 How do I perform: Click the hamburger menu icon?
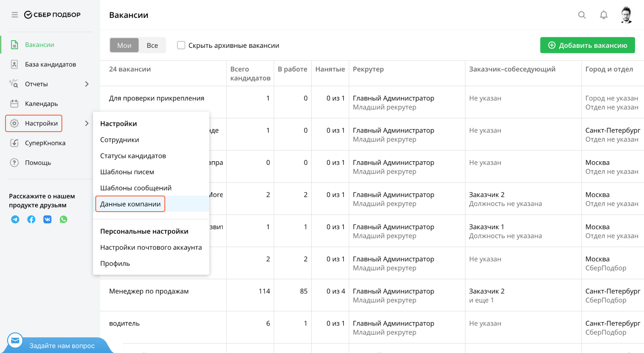click(15, 15)
